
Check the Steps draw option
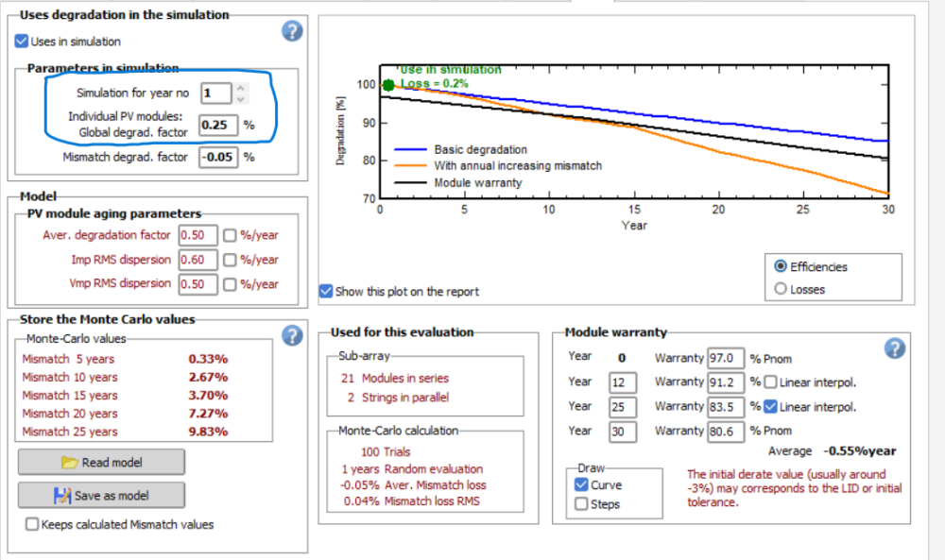pos(581,504)
